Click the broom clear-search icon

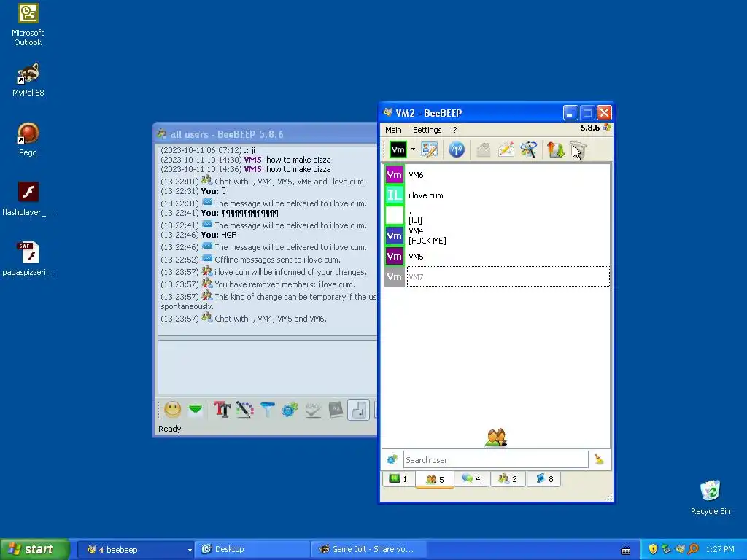pyautogui.click(x=599, y=459)
